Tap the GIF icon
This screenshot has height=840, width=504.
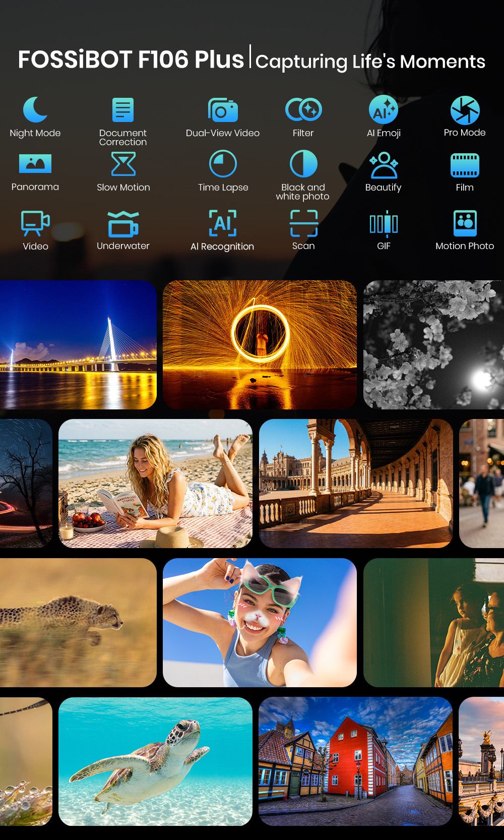384,224
